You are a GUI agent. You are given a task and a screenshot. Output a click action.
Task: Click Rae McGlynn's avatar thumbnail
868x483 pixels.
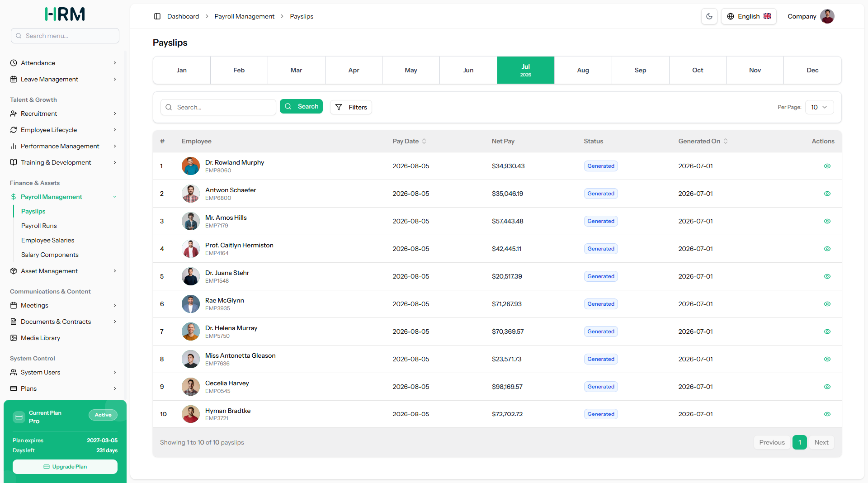(191, 304)
